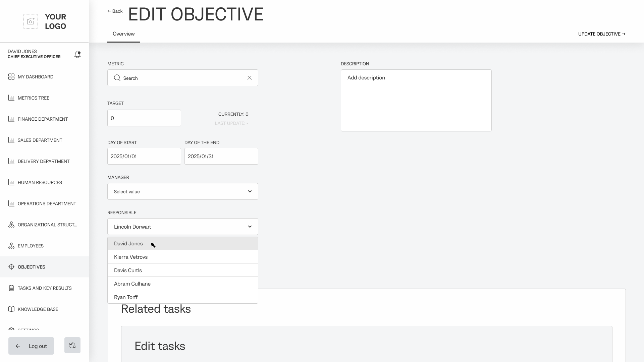The width and height of the screenshot is (644, 362).
Task: Clear the Metric search with the X icon
Action: point(250,78)
